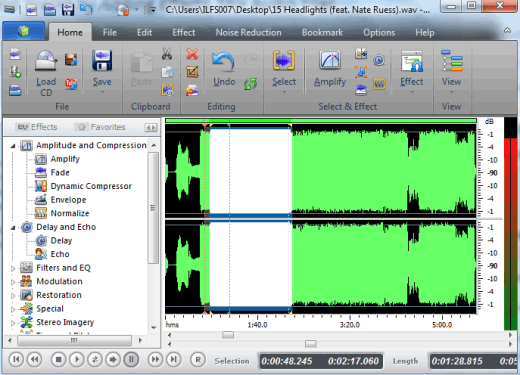Click the record new file icon

15,72
